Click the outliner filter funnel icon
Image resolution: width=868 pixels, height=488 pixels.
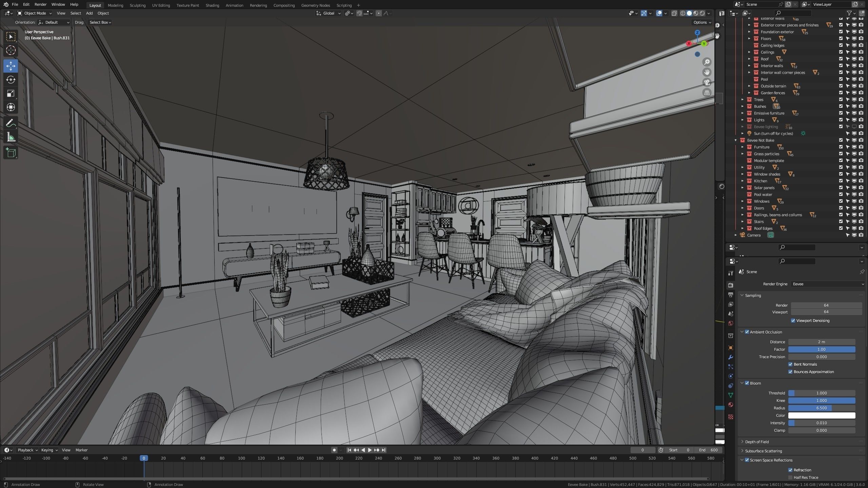click(x=849, y=13)
